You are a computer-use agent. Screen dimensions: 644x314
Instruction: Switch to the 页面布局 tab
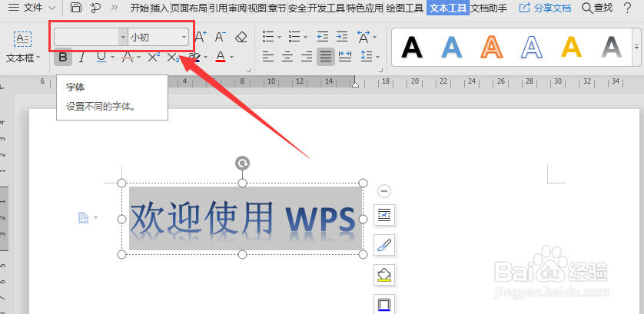point(189,8)
